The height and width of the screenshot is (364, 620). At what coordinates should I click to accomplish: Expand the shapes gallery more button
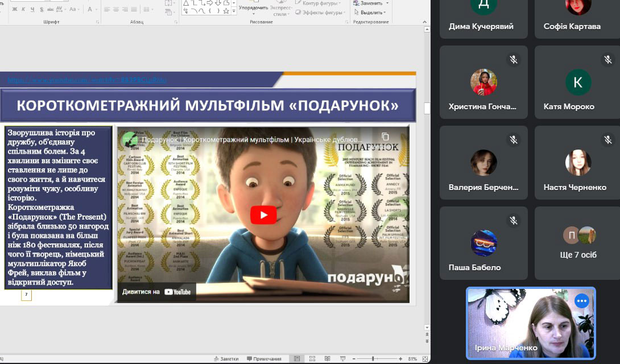point(234,11)
